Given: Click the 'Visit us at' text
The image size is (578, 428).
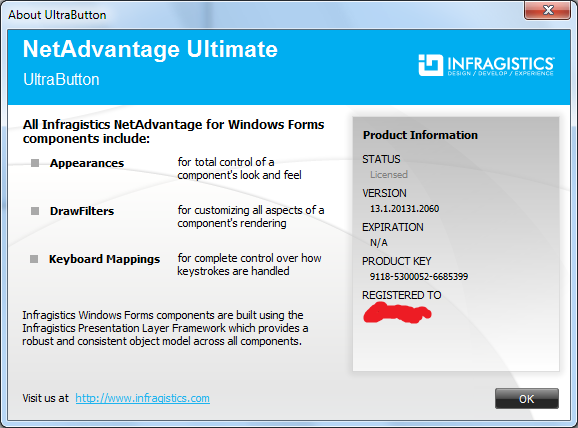Looking at the screenshot, I should [46, 398].
